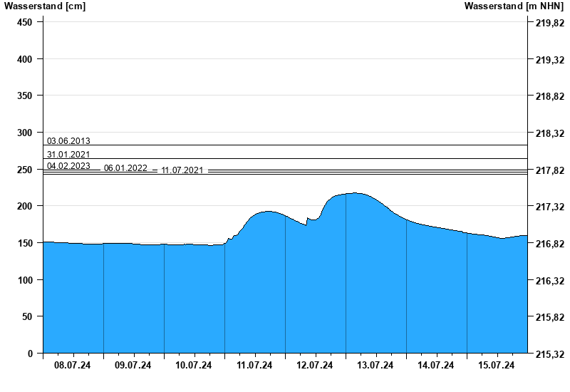The height and width of the screenshot is (392, 570).
Task: Click the 0 tick on left axis
Action: [30, 354]
